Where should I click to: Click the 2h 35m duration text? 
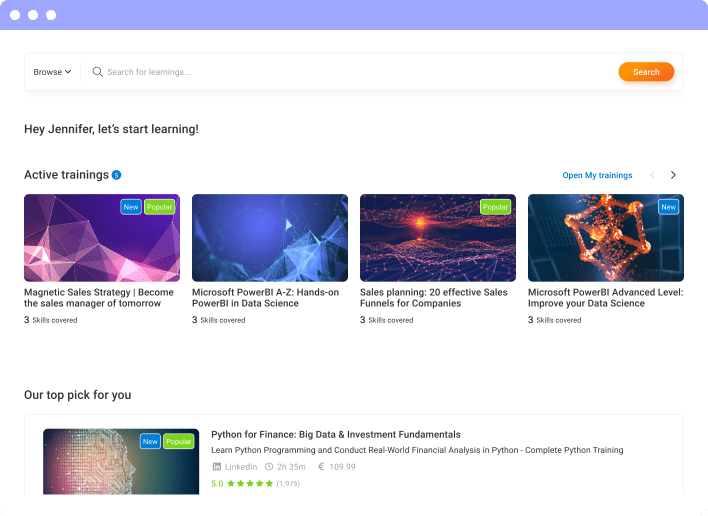[291, 467]
